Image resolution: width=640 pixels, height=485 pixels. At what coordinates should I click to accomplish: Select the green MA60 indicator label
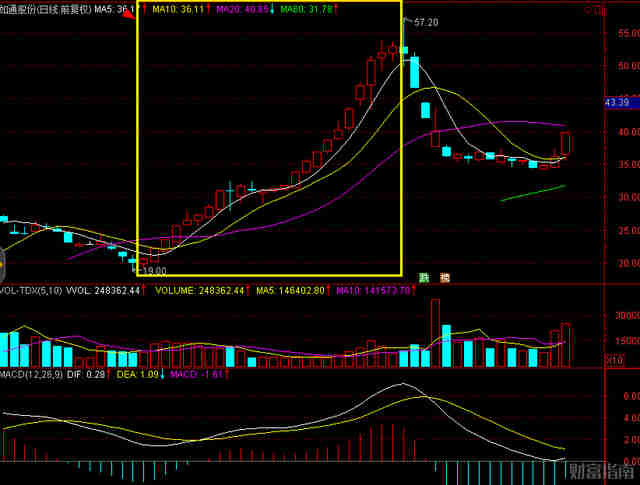point(307,9)
